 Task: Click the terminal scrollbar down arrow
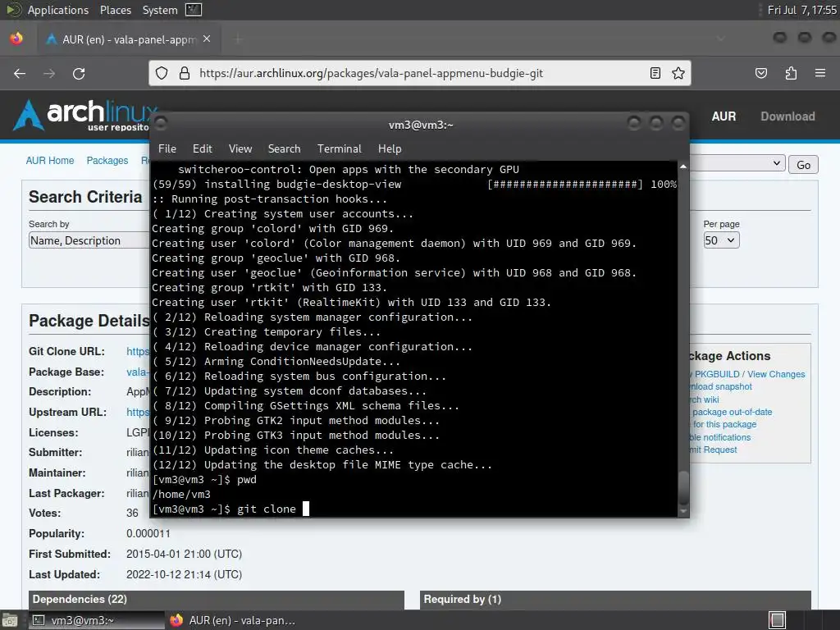coord(683,512)
